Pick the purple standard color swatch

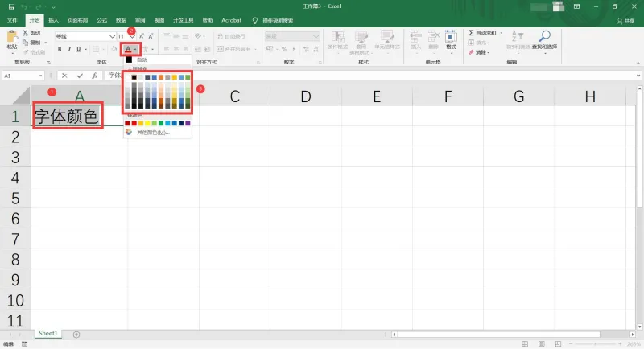coord(188,123)
